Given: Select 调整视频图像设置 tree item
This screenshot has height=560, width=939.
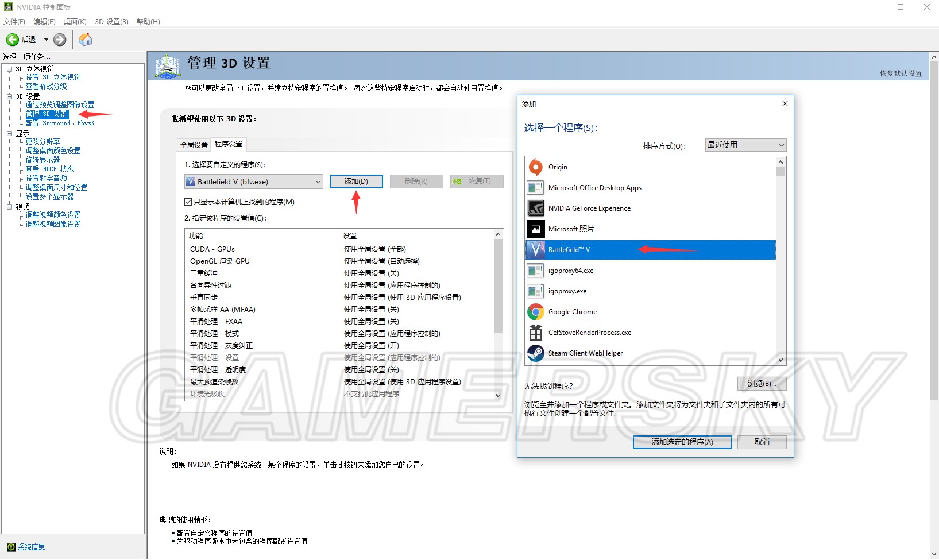Looking at the screenshot, I should tap(53, 224).
